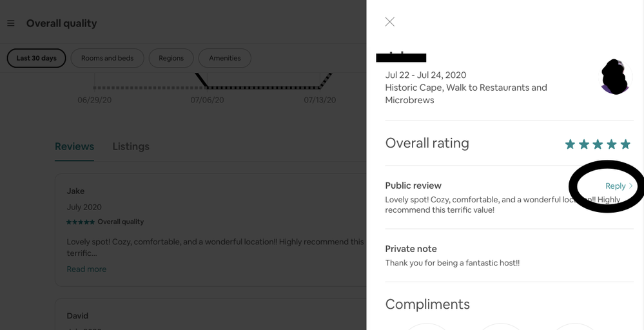Click the five-star overall rating
Viewport: 644px width, 330px height.
point(597,144)
